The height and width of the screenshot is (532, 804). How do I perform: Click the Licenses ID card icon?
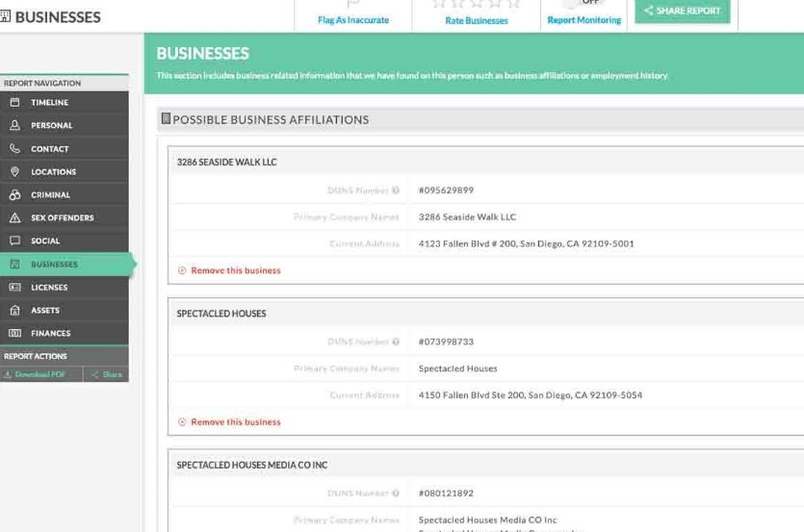pos(14,287)
